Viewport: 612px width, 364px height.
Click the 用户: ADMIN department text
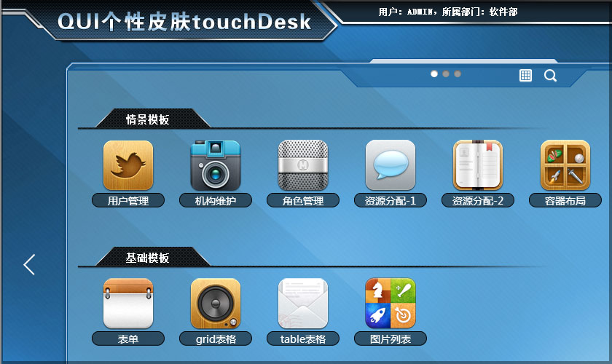coord(447,12)
